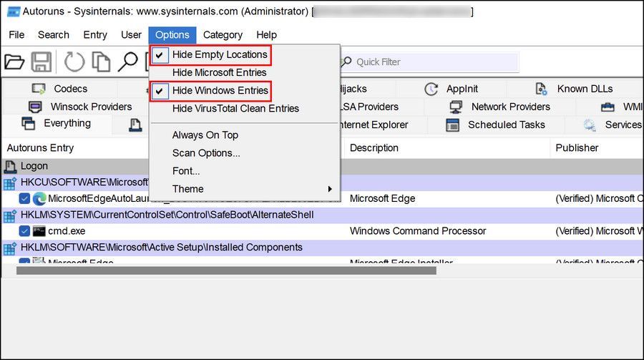Toggle Always On Top option
644x360 pixels.
205,135
